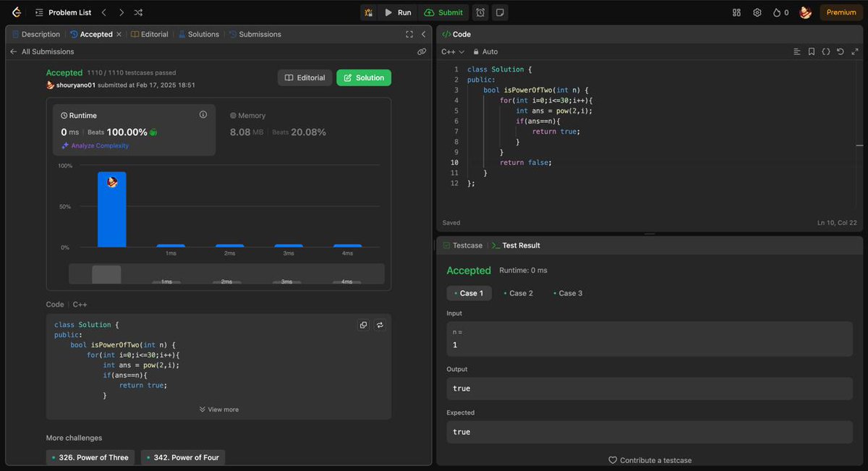The height and width of the screenshot is (471, 868).
Task: Click the Runtime info icon
Action: [x=203, y=114]
